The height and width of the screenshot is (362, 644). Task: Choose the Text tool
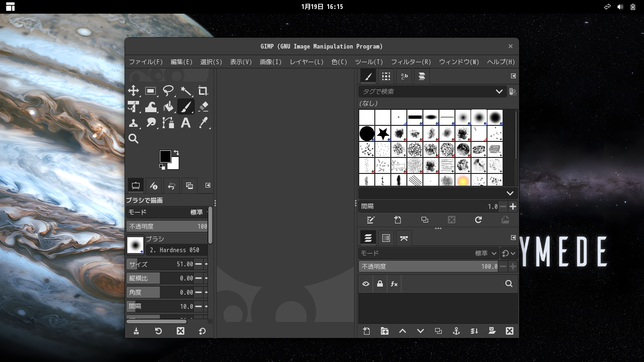[186, 123]
